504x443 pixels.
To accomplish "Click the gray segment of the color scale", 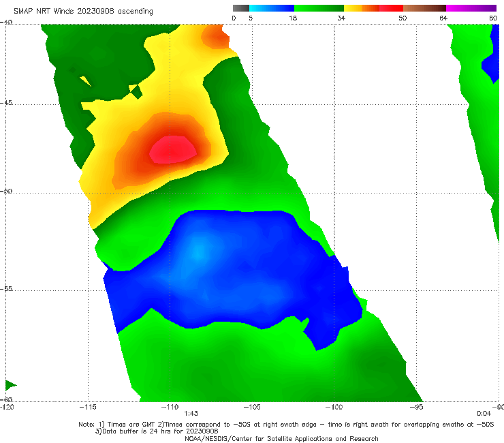I will point(241,8).
